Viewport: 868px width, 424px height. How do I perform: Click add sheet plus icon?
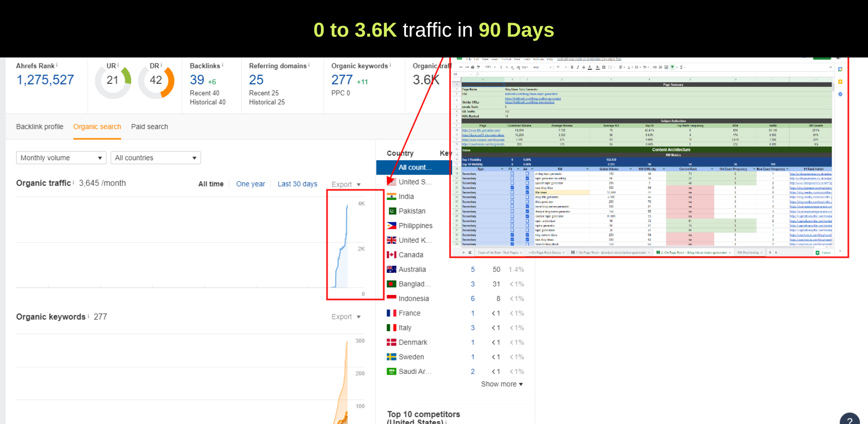[x=463, y=252]
